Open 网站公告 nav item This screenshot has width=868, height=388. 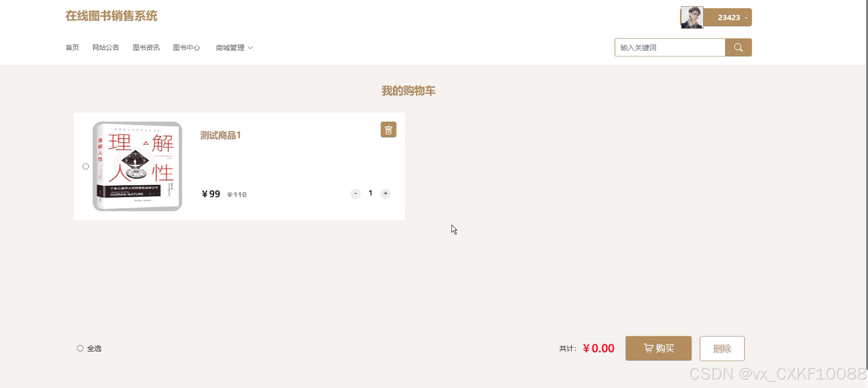tap(105, 48)
